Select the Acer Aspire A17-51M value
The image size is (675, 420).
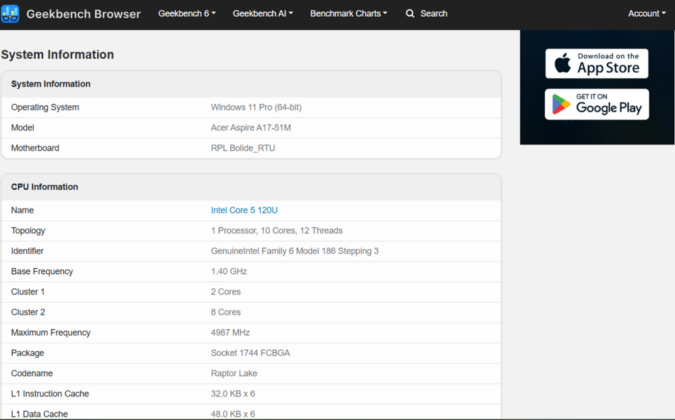[251, 127]
